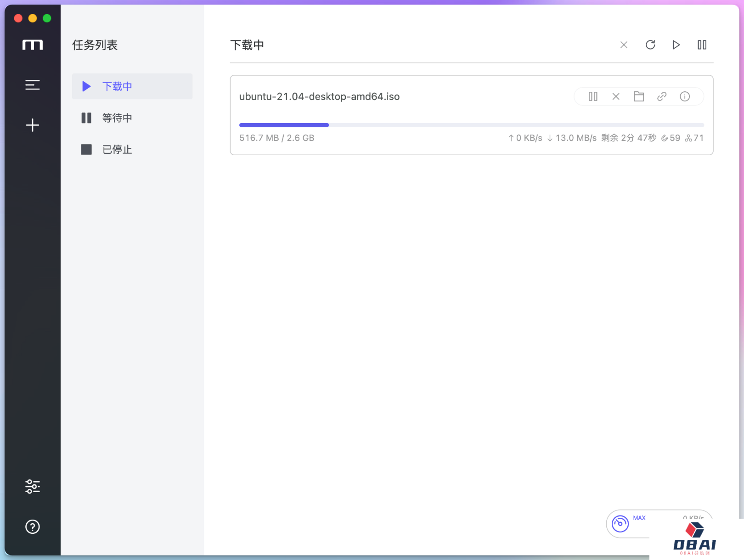Switch to the 等待中 waiting tab
The image size is (744, 560).
tap(117, 118)
